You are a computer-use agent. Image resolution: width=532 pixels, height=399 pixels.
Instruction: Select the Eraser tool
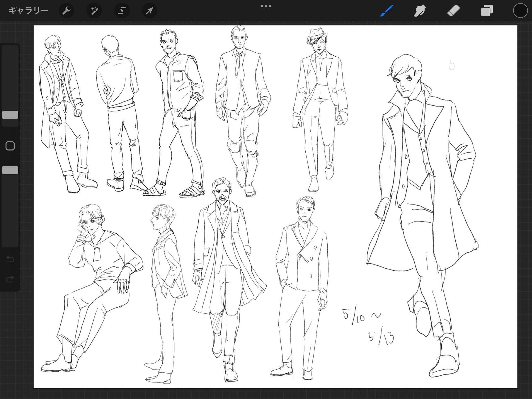click(x=453, y=11)
